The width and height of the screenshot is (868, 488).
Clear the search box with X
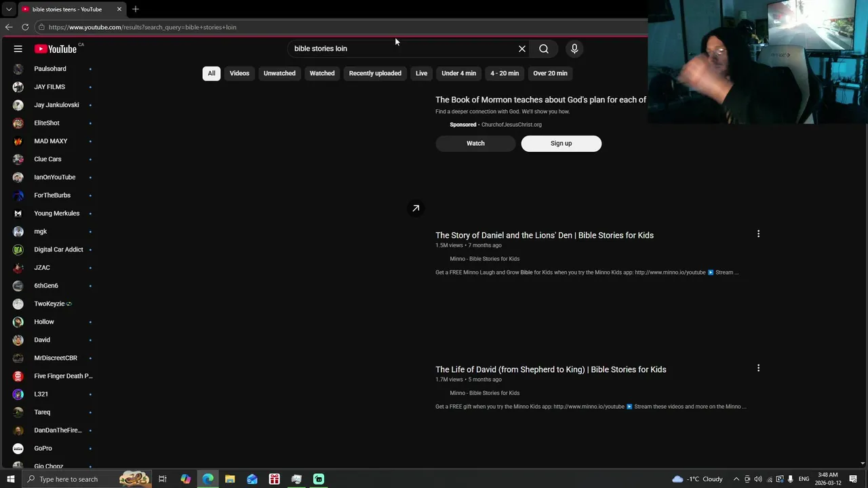pos(522,49)
